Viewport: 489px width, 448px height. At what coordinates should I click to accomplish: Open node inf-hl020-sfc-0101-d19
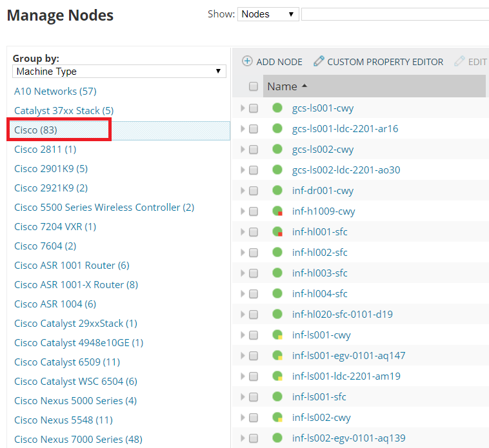click(x=342, y=314)
